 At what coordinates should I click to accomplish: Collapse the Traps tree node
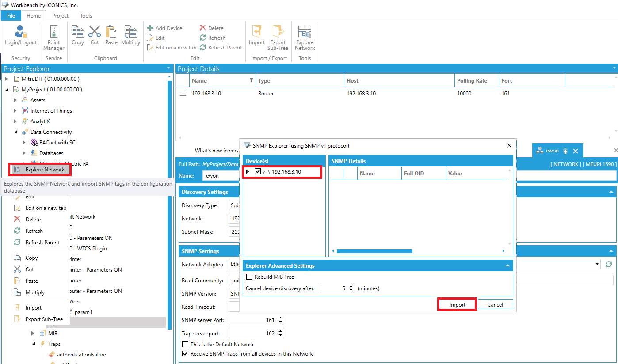pyautogui.click(x=33, y=344)
